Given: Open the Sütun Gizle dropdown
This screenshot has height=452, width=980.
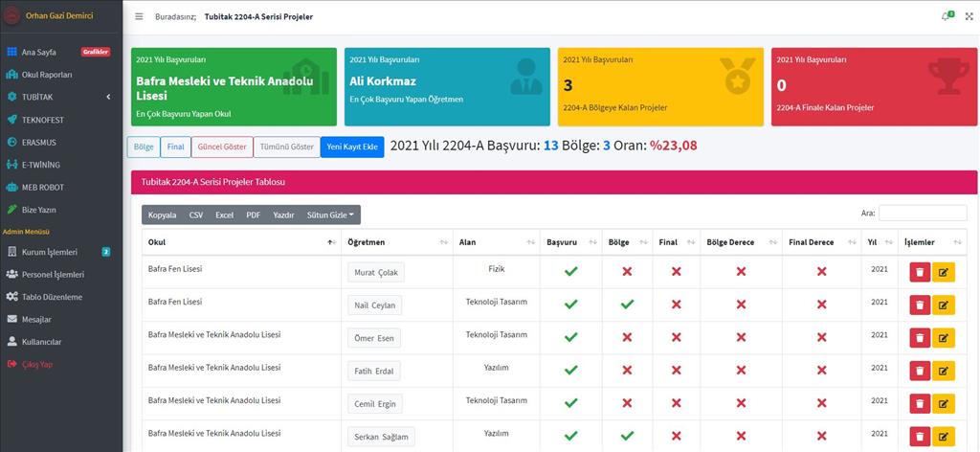Looking at the screenshot, I should (x=330, y=215).
